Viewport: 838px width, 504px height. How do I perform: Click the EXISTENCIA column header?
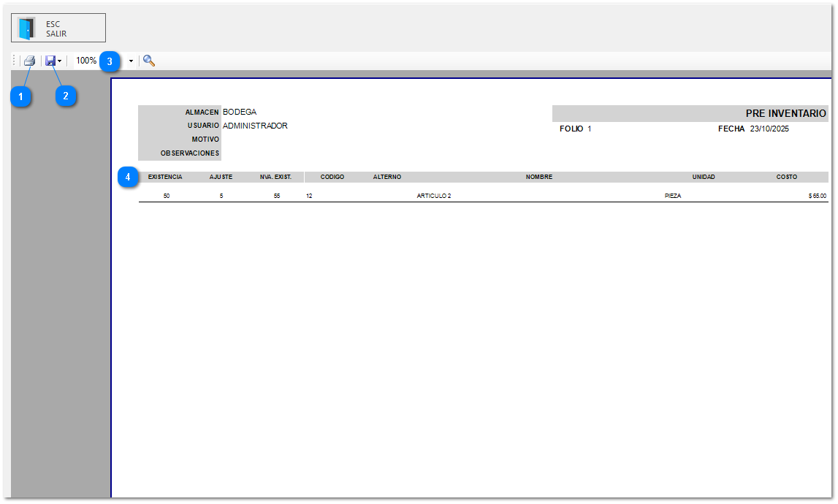point(165,177)
